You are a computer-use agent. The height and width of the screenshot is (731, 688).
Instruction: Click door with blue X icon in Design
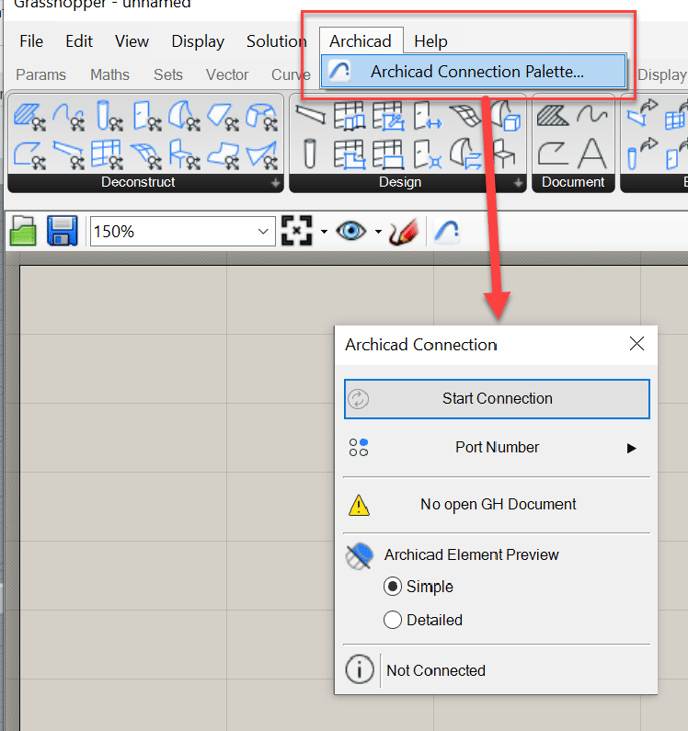pyautogui.click(x=427, y=154)
